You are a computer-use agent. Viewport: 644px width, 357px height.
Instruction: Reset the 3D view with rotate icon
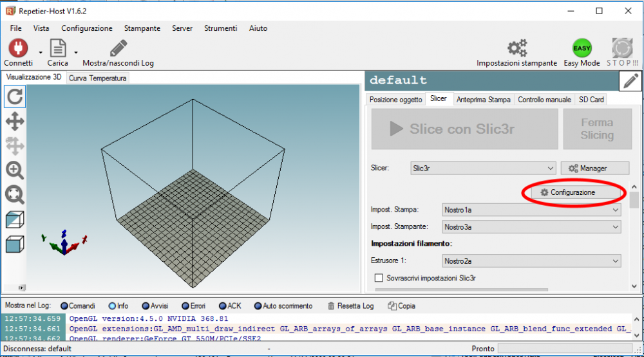[x=15, y=97]
